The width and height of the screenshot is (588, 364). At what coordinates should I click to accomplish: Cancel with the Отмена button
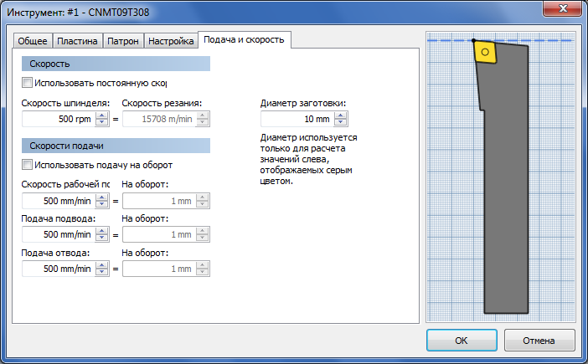pyautogui.click(x=539, y=341)
